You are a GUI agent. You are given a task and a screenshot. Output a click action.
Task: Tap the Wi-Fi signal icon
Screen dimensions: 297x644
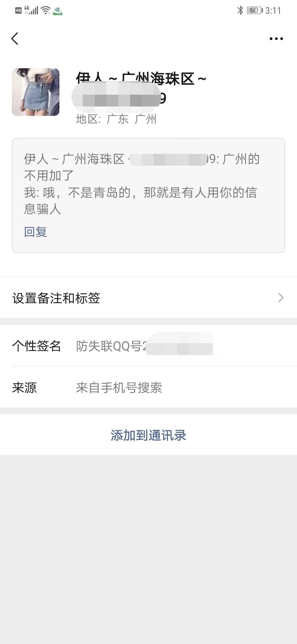46,10
